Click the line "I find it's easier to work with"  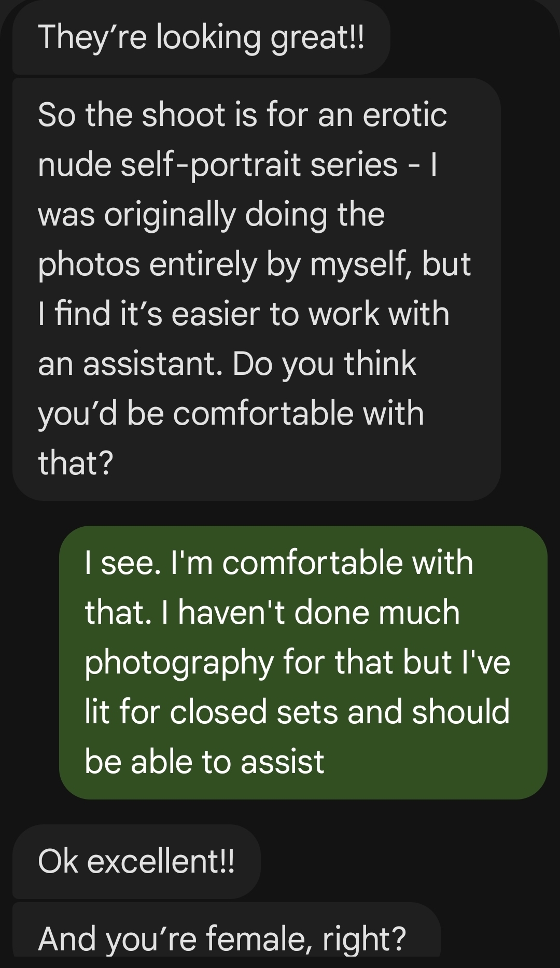(243, 314)
